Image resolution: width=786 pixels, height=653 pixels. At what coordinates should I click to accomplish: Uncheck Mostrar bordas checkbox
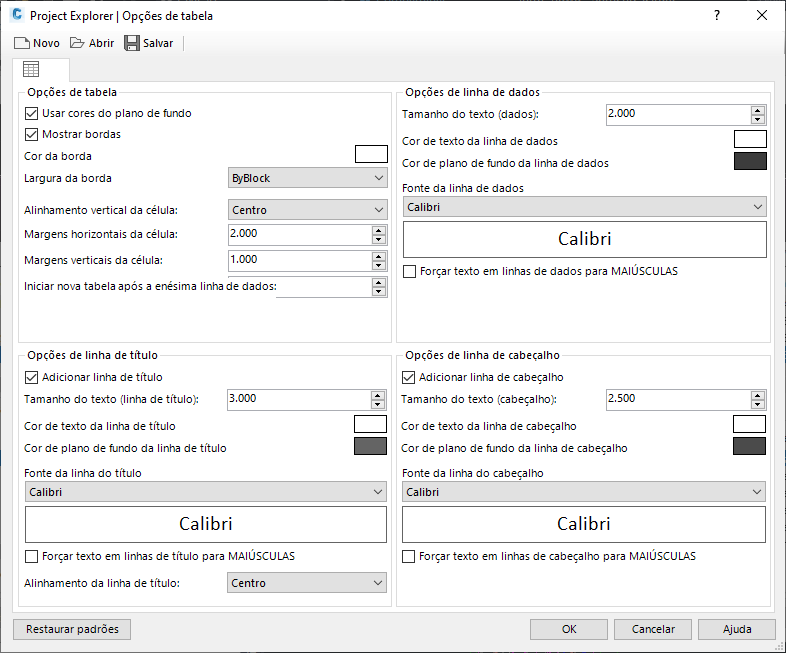click(31, 134)
